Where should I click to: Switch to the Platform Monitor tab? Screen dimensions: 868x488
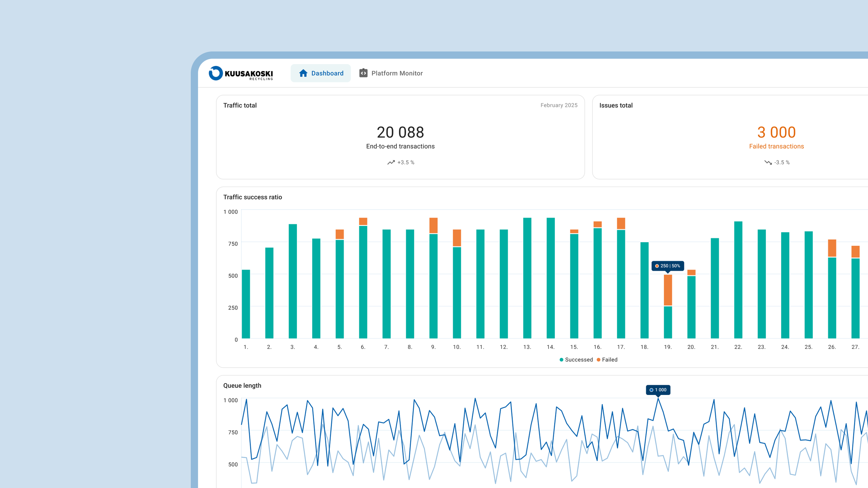[391, 73]
